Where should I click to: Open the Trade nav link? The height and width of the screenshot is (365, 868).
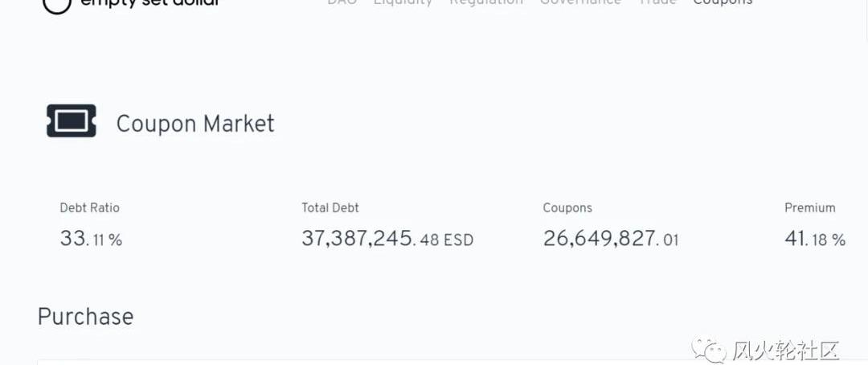click(x=657, y=2)
